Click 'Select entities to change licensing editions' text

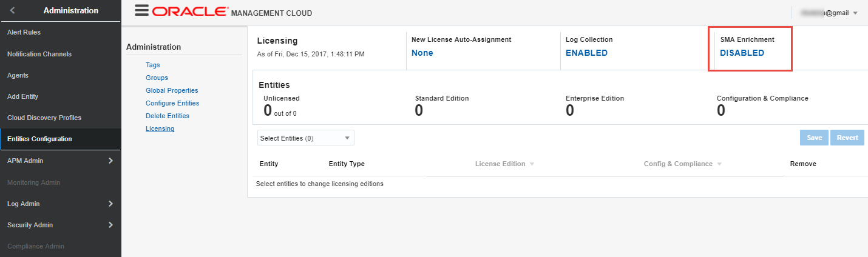320,184
